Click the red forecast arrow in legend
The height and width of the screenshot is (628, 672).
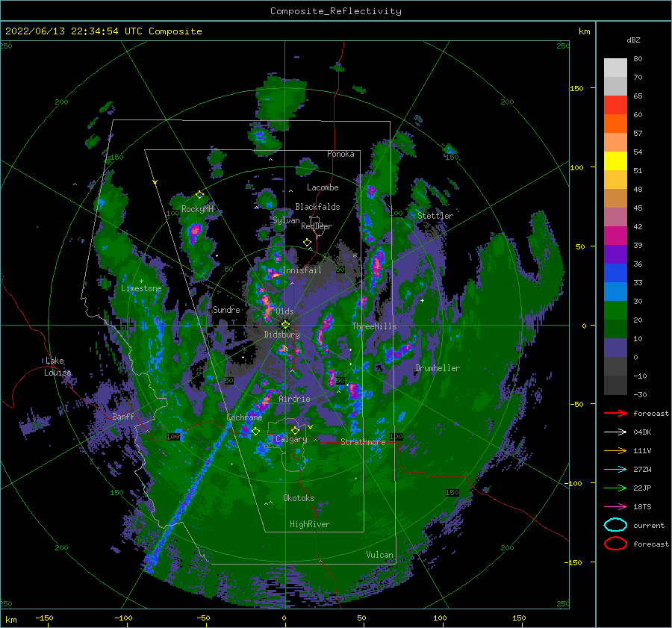point(615,413)
